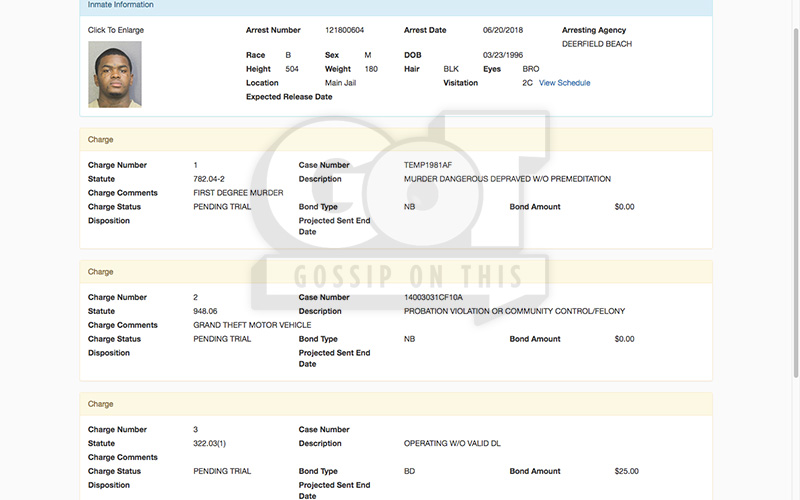Click FIRST DEGREE MURDER charge comment
The height and width of the screenshot is (500, 800).
[x=238, y=193]
